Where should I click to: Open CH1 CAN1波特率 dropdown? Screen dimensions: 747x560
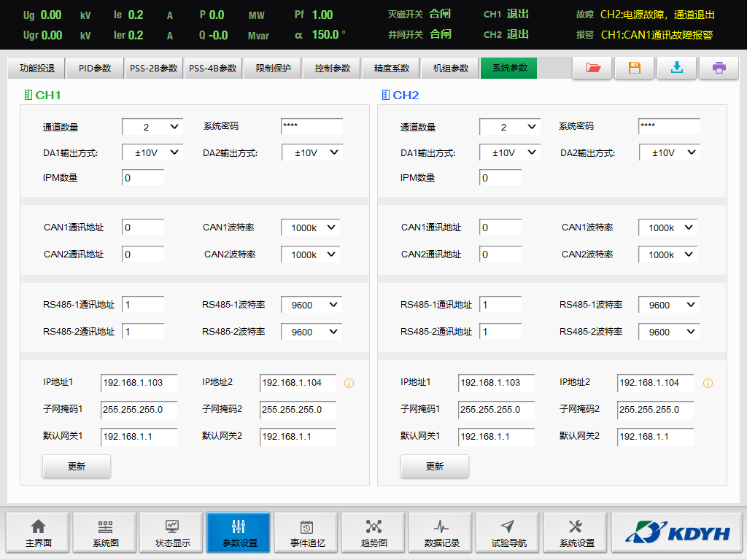point(311,227)
